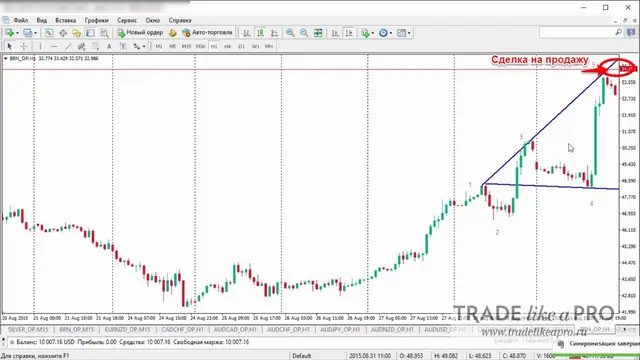Click Новый ордер button

pyautogui.click(x=140, y=33)
